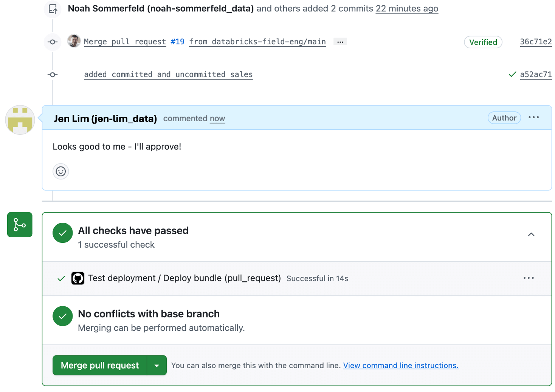The width and height of the screenshot is (555, 392).
Task: Click the add emoji reaction smiley icon
Action: (x=60, y=171)
